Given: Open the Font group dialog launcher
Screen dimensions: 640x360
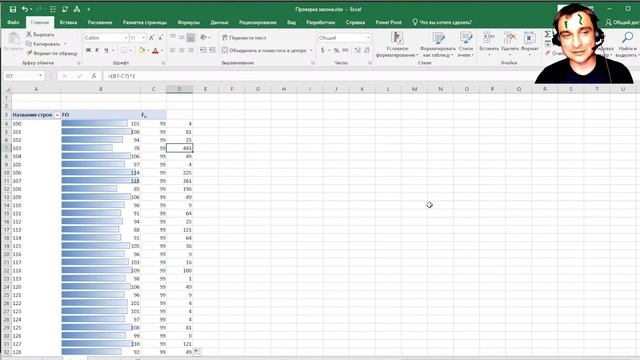Looking at the screenshot, I should (x=163, y=63).
